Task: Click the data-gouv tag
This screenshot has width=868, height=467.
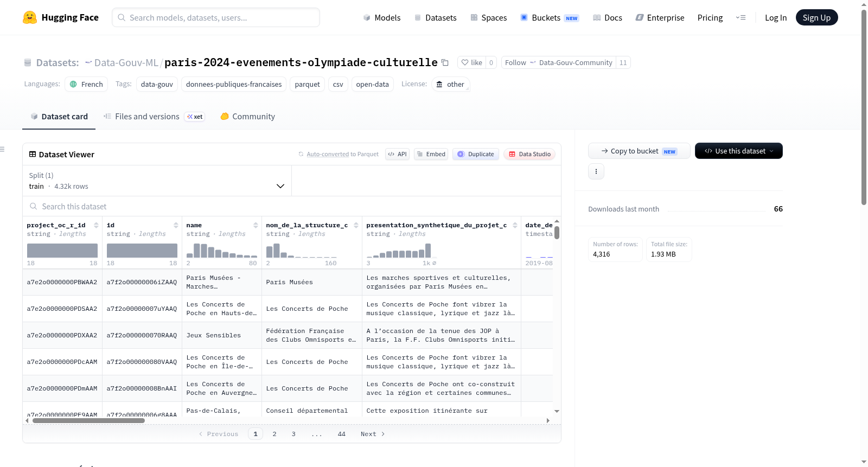Action: point(157,84)
